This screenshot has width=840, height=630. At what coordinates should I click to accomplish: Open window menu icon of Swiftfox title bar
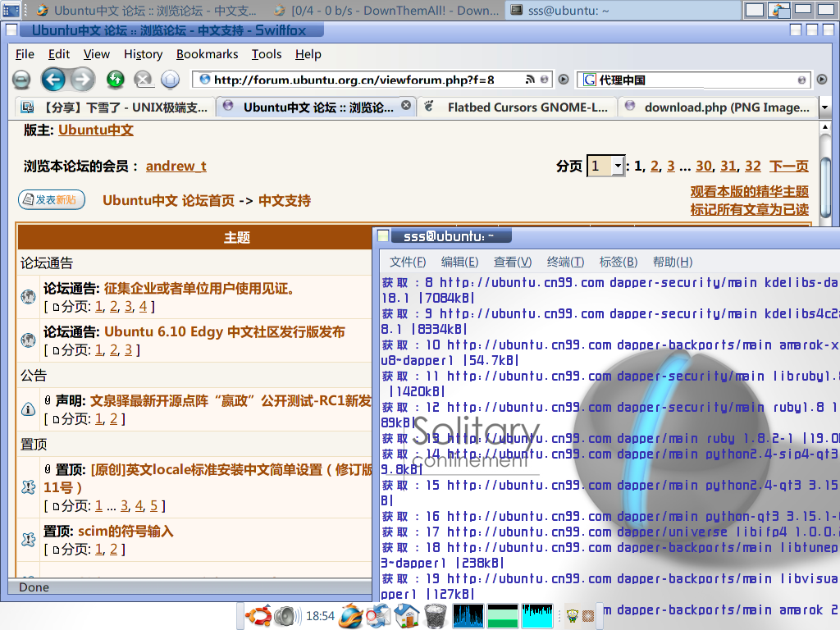[11, 30]
